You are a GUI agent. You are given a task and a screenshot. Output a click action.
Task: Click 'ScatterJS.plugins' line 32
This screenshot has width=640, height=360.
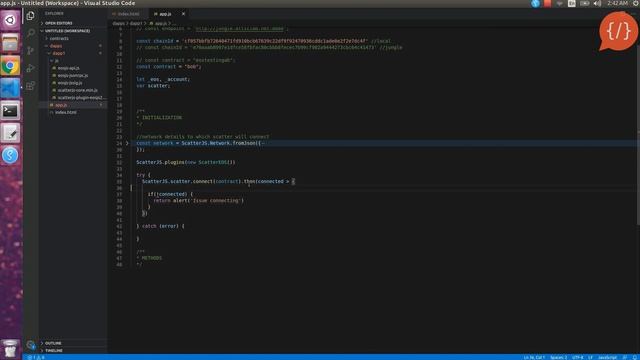pyautogui.click(x=186, y=162)
